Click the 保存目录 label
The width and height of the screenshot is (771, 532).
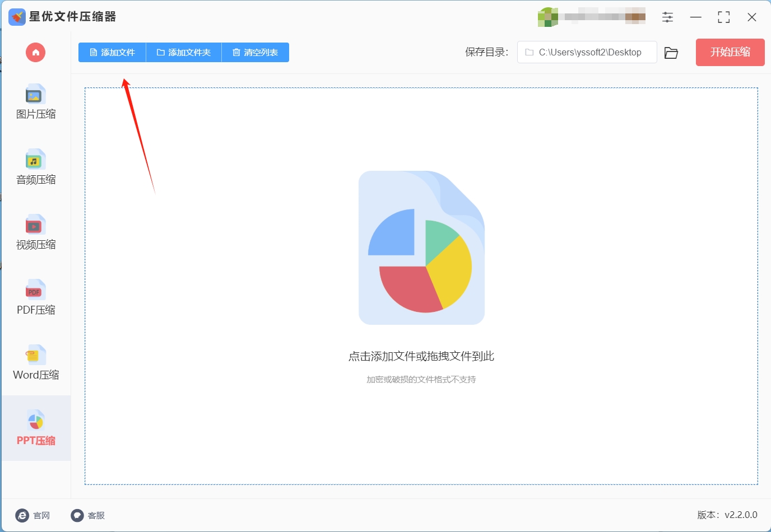point(487,52)
